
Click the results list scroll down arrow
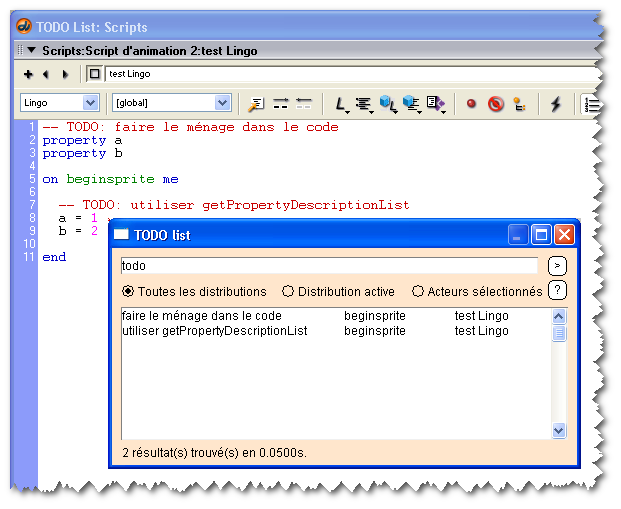(559, 430)
